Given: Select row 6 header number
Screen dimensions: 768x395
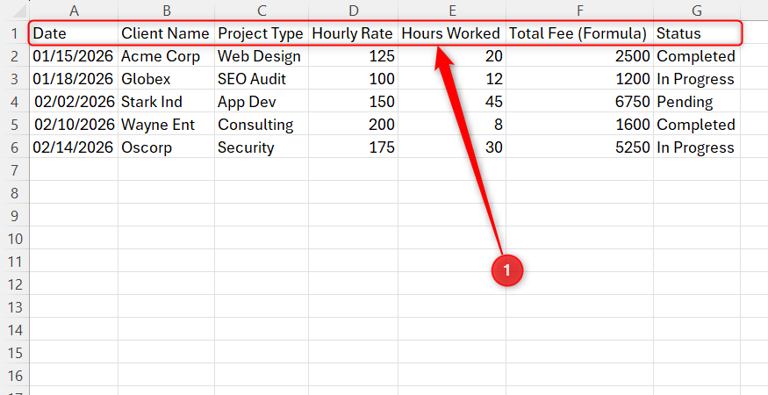Looking at the screenshot, I should click(x=15, y=147).
